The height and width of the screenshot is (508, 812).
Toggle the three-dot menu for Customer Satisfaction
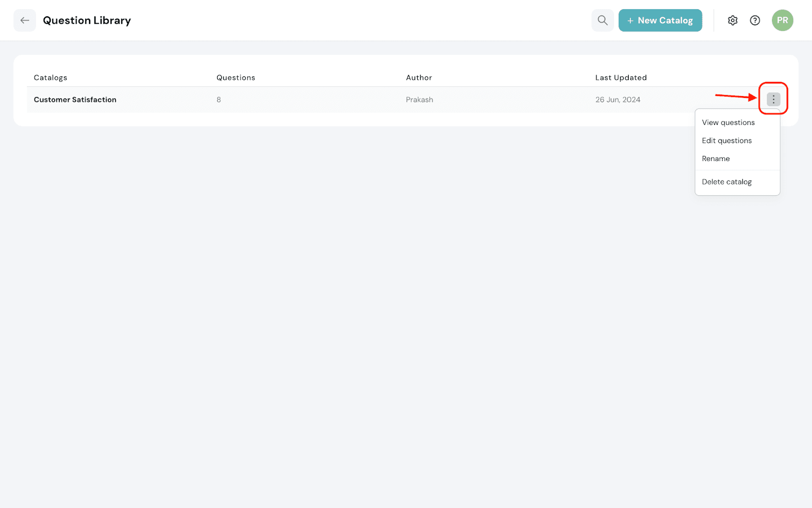click(773, 100)
